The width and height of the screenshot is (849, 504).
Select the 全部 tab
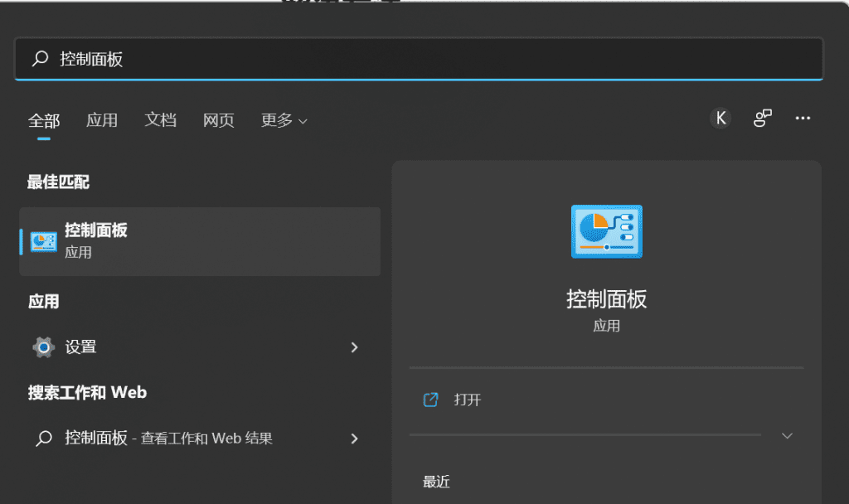point(44,121)
